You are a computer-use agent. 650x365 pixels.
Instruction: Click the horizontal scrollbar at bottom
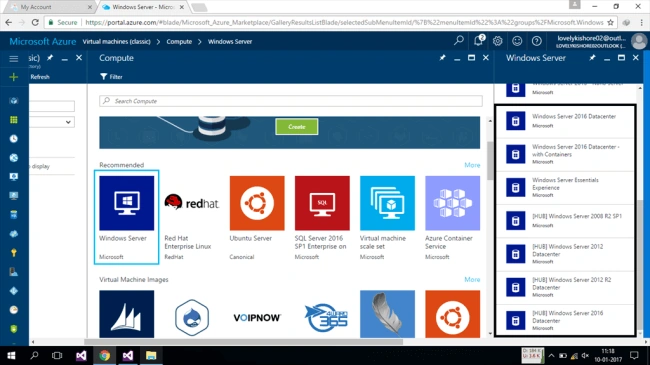(x=243, y=342)
